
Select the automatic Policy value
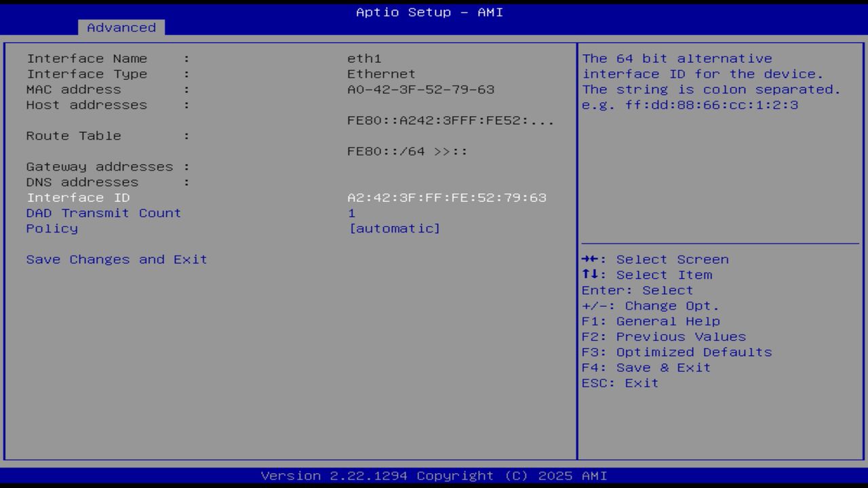click(x=395, y=228)
